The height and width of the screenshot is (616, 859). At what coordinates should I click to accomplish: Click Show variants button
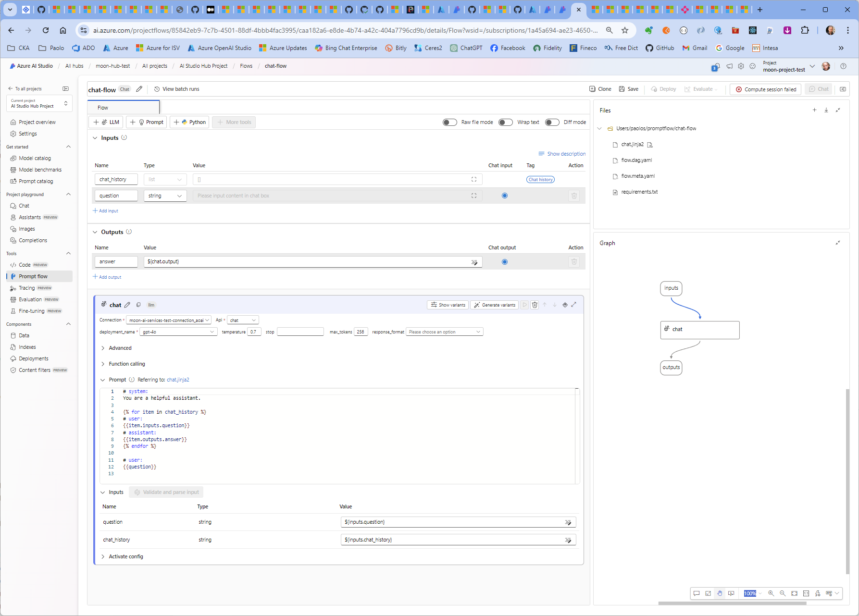click(x=448, y=305)
